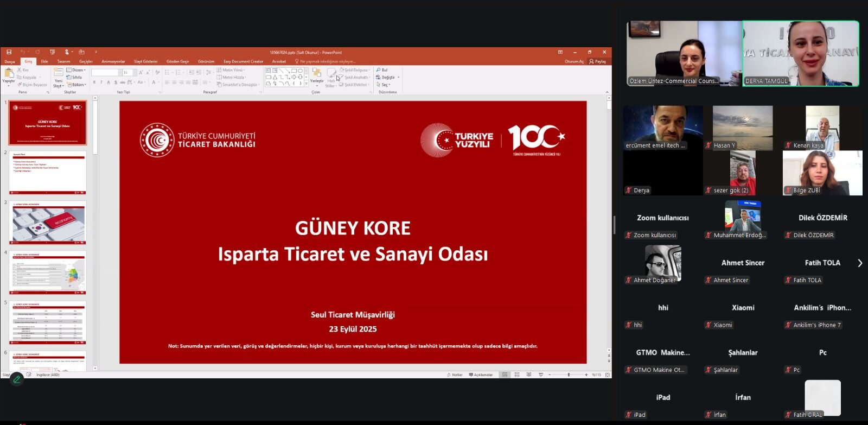The height and width of the screenshot is (425, 868).
Task: Toggle the Notlar notes pane
Action: (x=455, y=375)
